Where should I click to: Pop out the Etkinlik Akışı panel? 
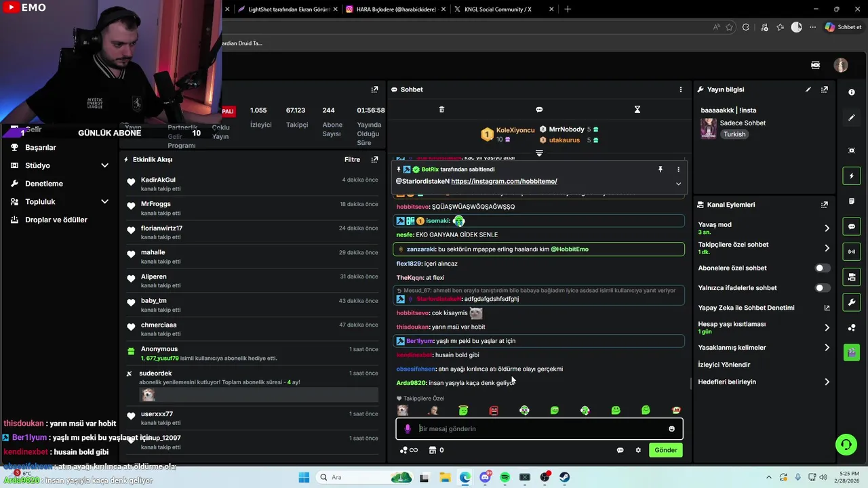(x=374, y=160)
